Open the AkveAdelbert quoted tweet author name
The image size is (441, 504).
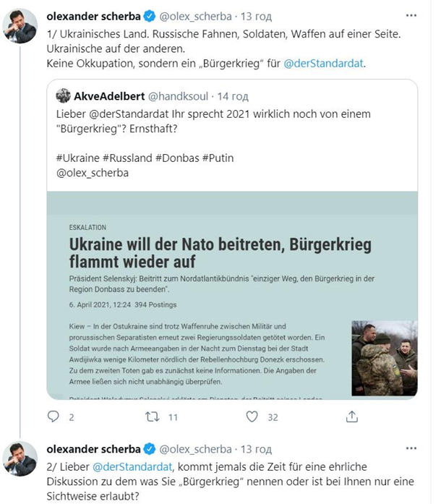108,96
